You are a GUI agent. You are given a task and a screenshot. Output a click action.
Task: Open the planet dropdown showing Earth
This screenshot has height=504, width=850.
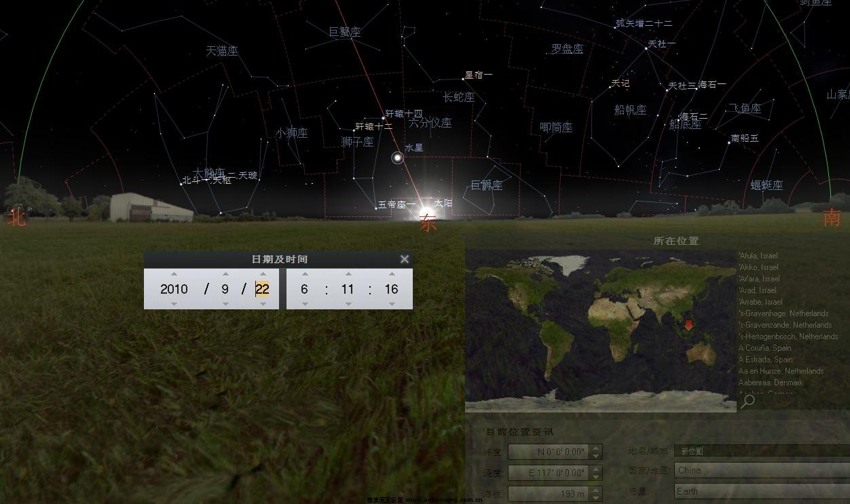click(760, 491)
